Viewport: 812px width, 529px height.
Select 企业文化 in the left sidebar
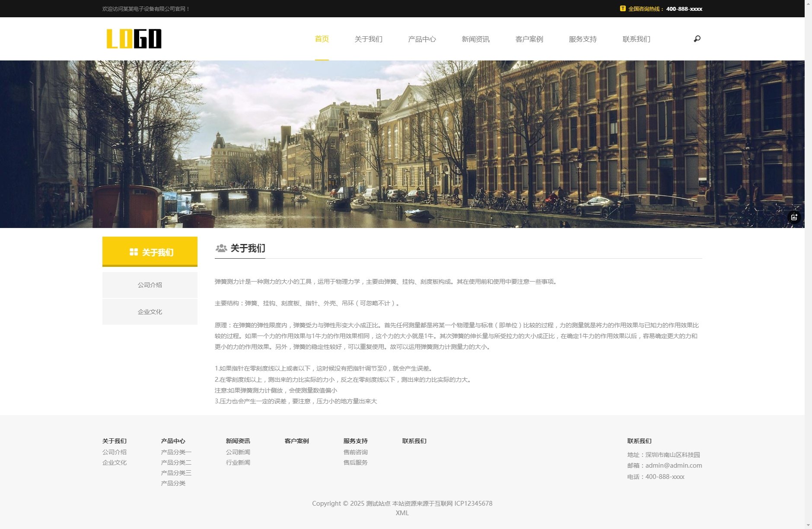150,312
